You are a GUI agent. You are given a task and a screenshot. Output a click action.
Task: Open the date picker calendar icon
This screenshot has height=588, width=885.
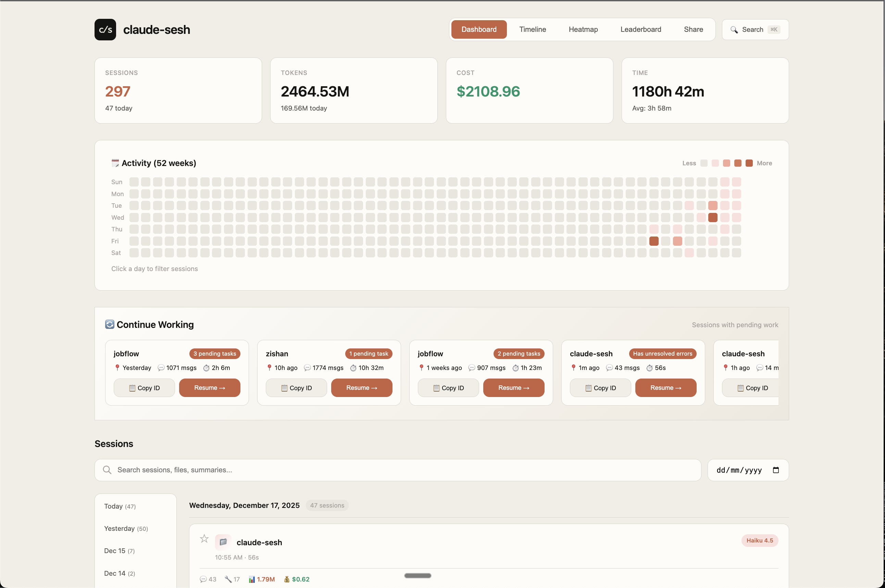tap(776, 470)
